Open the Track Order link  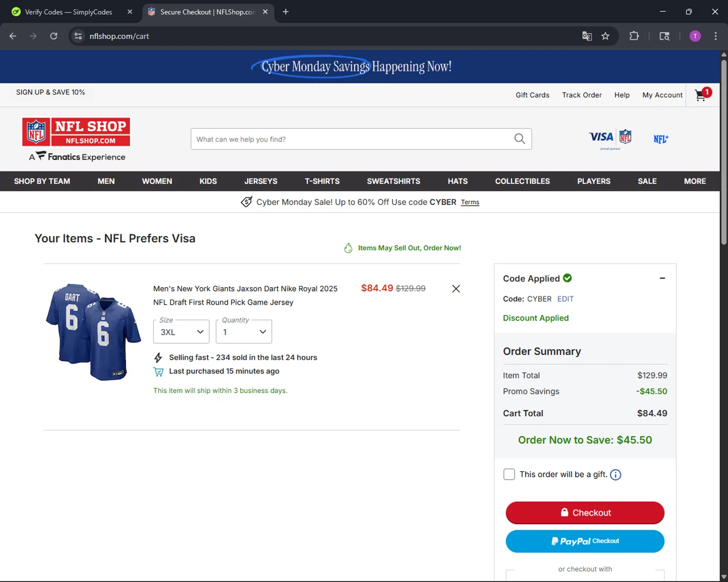(x=582, y=95)
